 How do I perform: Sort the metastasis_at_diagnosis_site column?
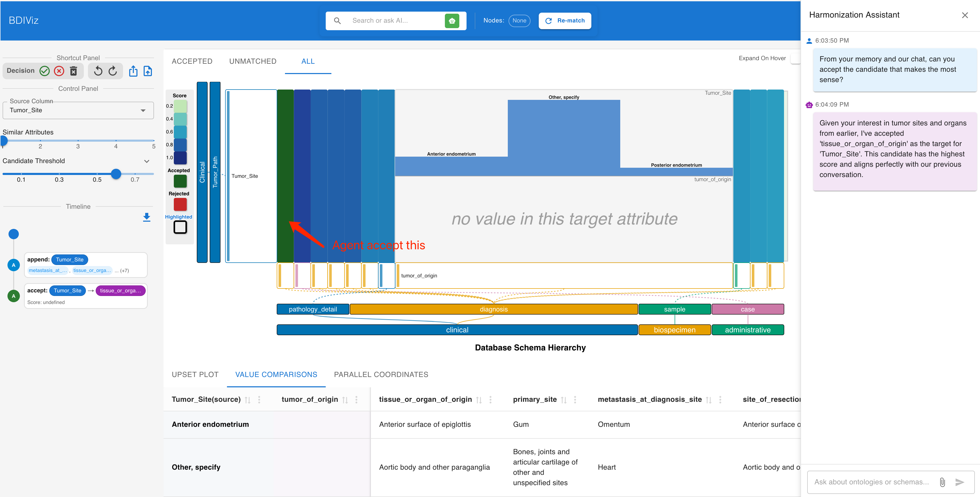point(709,399)
